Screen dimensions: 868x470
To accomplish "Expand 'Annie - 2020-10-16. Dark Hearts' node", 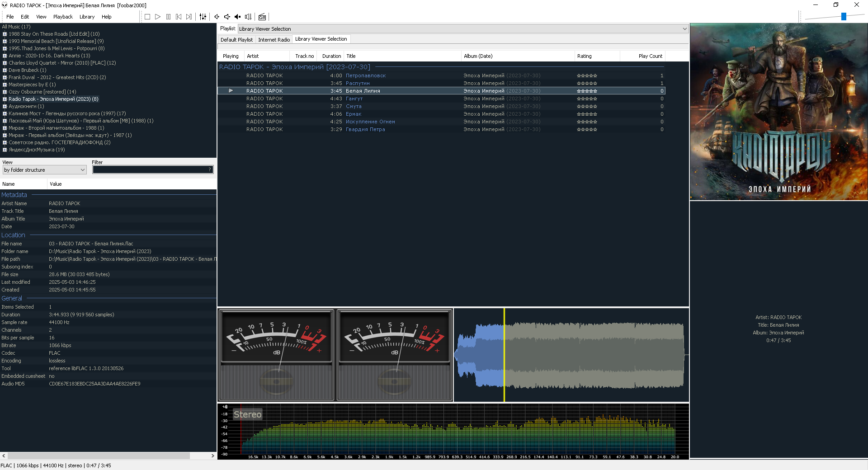I will (5, 56).
